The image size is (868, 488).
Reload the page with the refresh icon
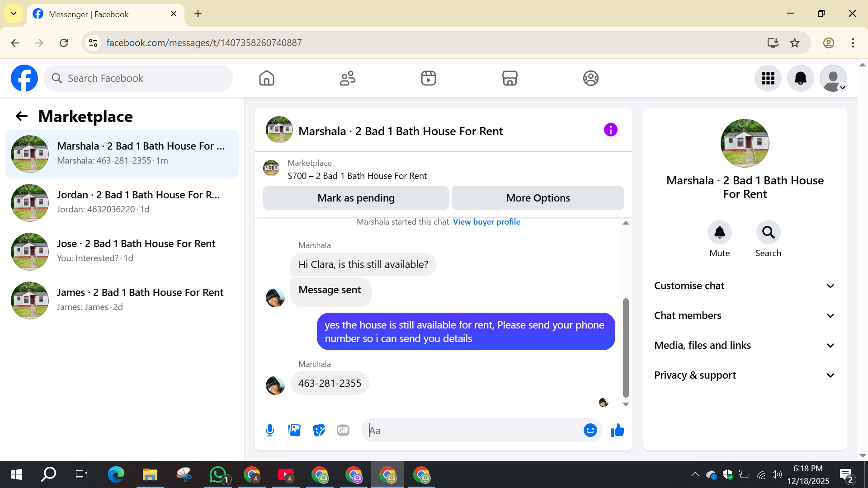64,43
